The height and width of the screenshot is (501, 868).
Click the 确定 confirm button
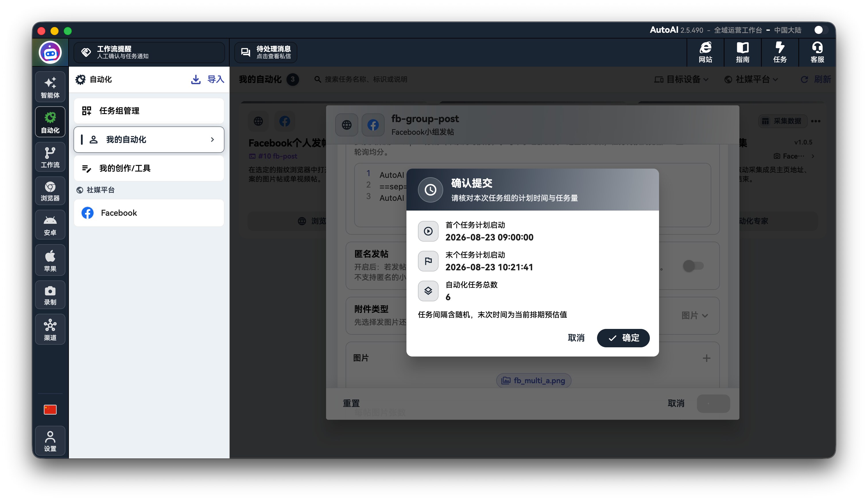pos(623,338)
